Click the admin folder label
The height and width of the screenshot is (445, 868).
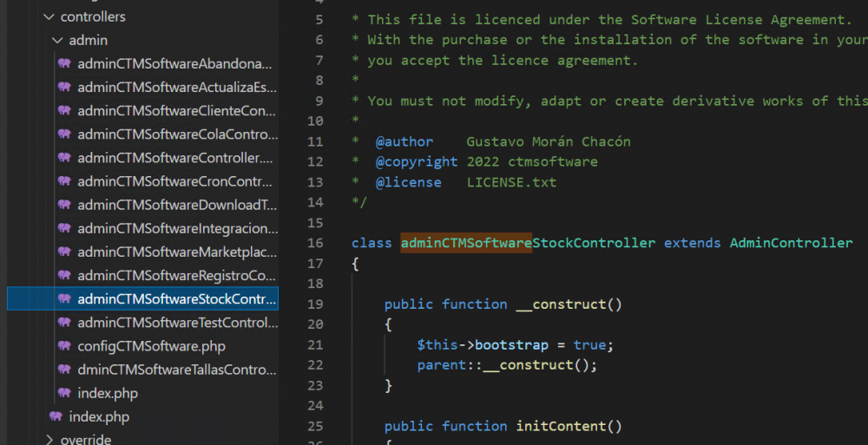click(88, 41)
